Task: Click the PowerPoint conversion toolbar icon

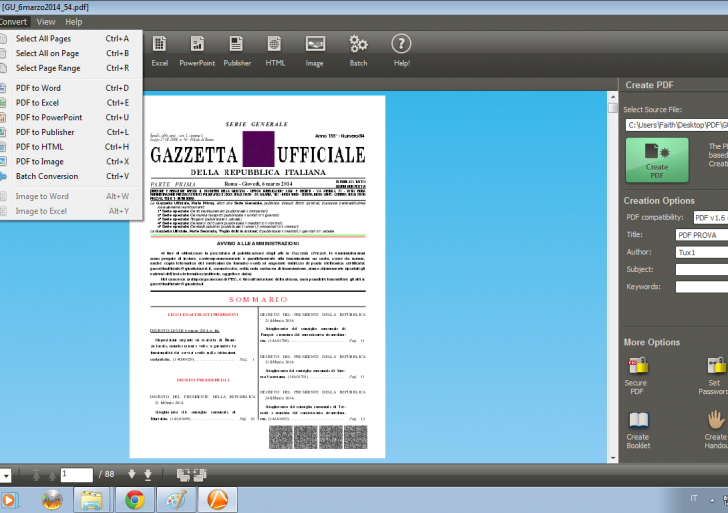Action: point(197,48)
